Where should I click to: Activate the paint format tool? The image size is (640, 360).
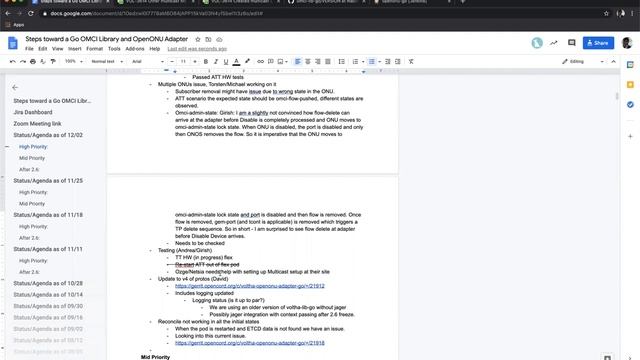[x=53, y=62]
